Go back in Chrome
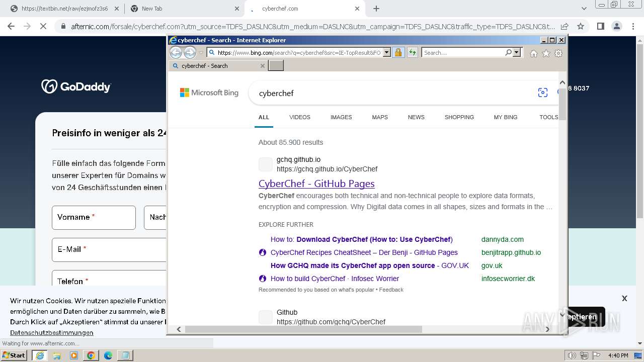644x362 pixels. coord(11,26)
